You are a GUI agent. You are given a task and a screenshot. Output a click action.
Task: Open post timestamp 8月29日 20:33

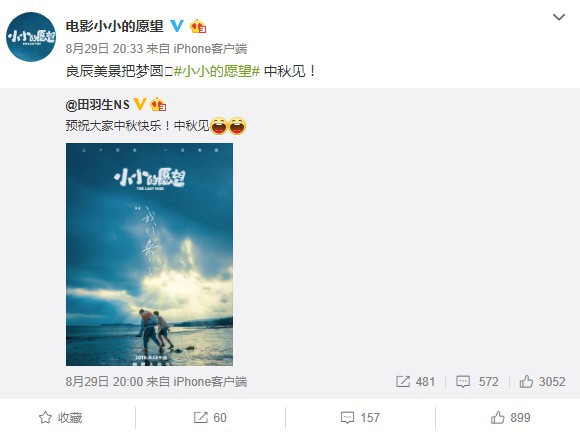(104, 48)
